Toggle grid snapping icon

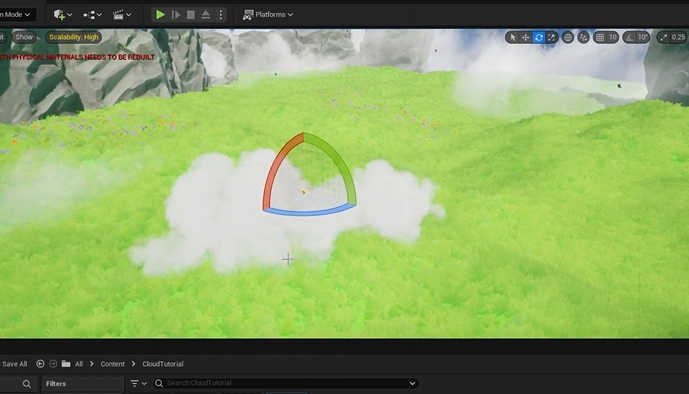pyautogui.click(x=600, y=37)
